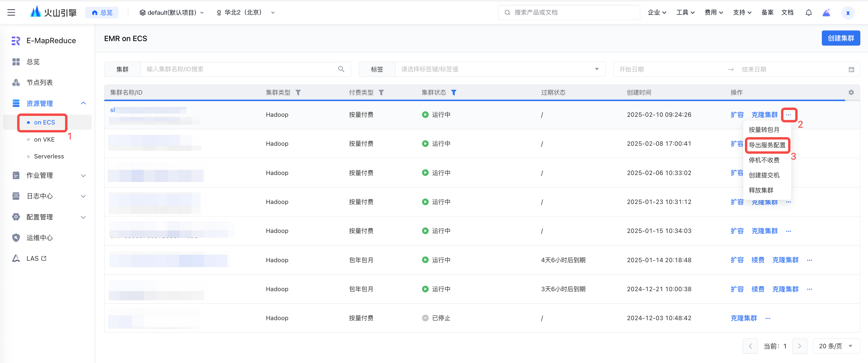Click 扩容 for the 2025-01-15 cluster
The height and width of the screenshot is (363, 868).
[x=737, y=231]
